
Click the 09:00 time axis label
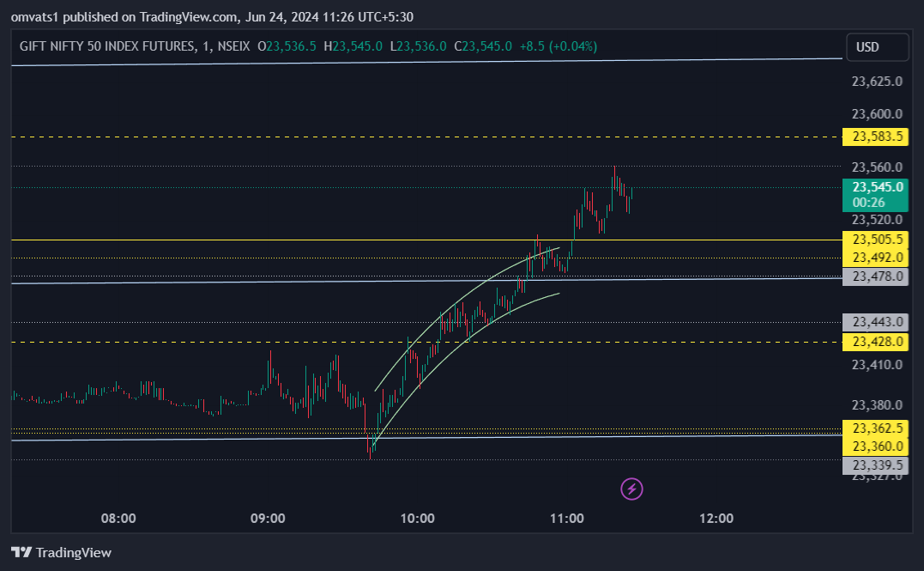268,519
